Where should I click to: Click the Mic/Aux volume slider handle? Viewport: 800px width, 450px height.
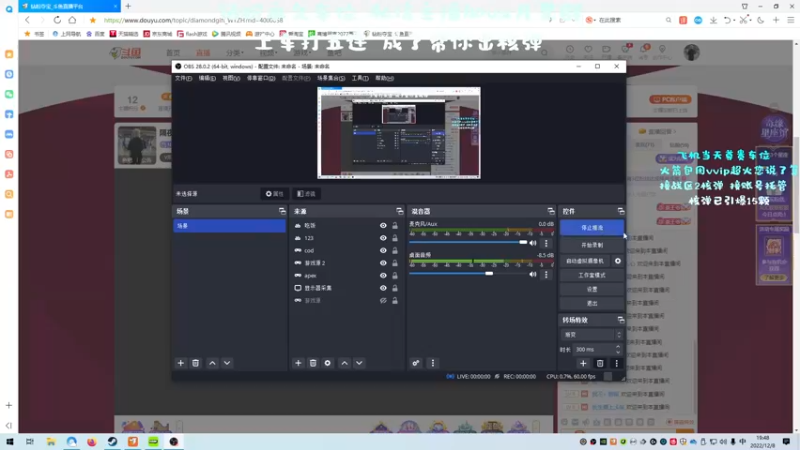point(523,242)
